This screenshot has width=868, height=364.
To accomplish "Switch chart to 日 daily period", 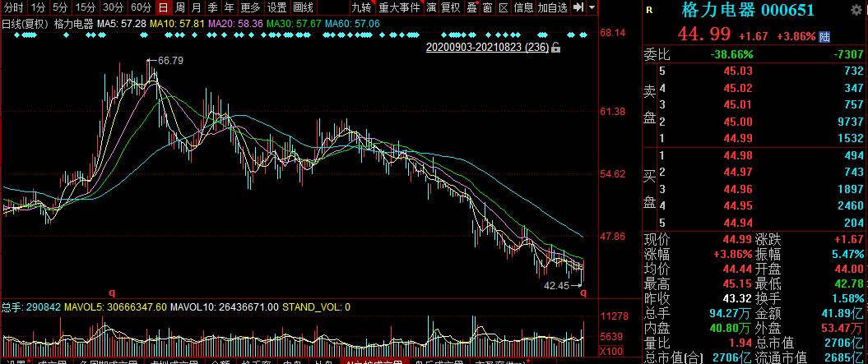I will (162, 7).
